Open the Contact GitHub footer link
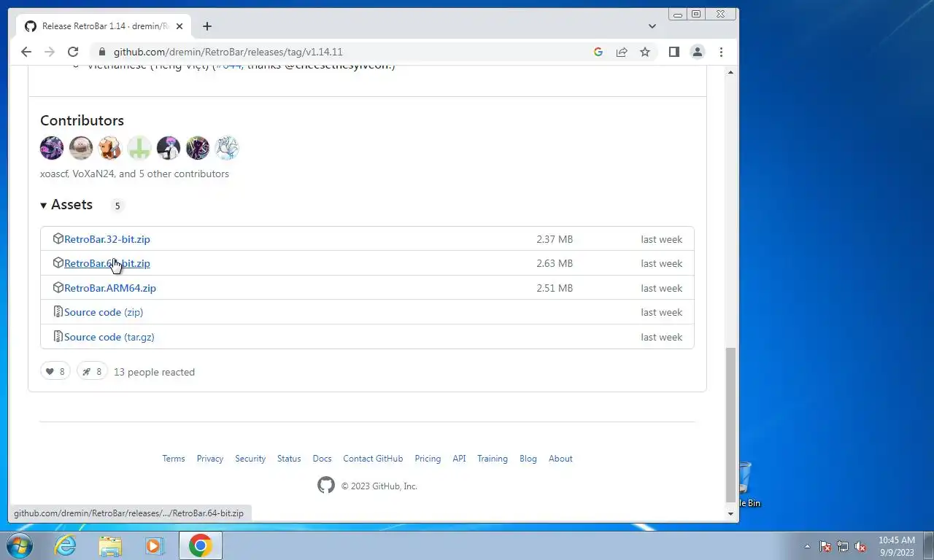The width and height of the screenshot is (934, 560). pos(373,459)
